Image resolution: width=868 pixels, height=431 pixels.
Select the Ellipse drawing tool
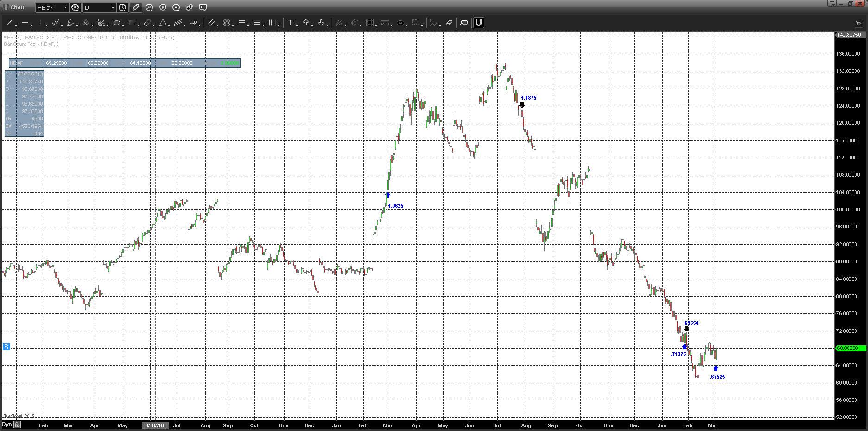pyautogui.click(x=117, y=23)
